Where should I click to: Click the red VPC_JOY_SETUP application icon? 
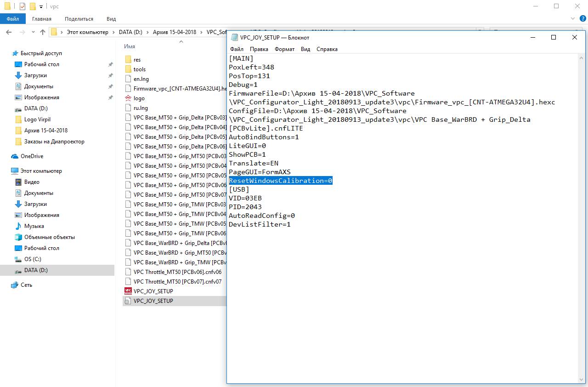click(128, 291)
